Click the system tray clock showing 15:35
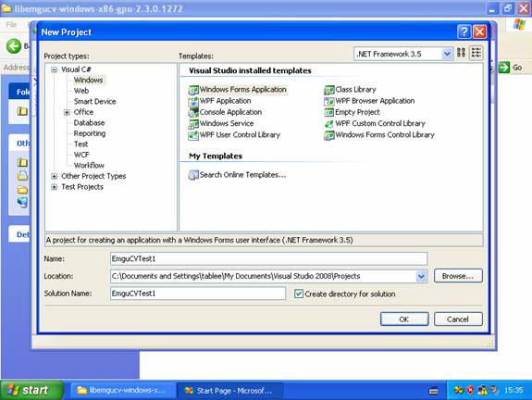The width and height of the screenshot is (532, 400). (513, 390)
